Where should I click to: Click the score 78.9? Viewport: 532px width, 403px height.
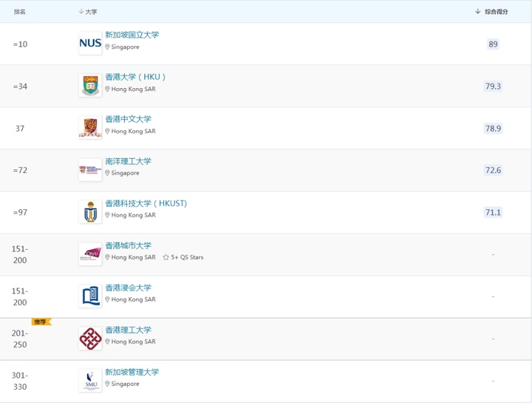tap(493, 129)
